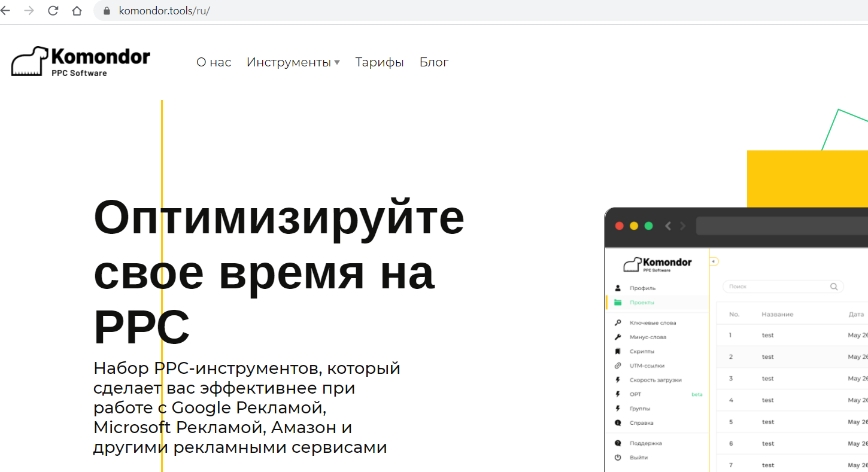Click the Поддержка support item in sidebar
Viewport: 868px width, 472px height.
(645, 443)
